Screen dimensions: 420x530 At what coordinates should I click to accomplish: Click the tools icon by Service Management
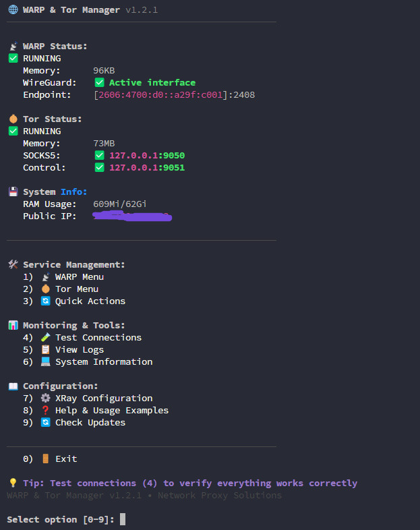(13, 265)
